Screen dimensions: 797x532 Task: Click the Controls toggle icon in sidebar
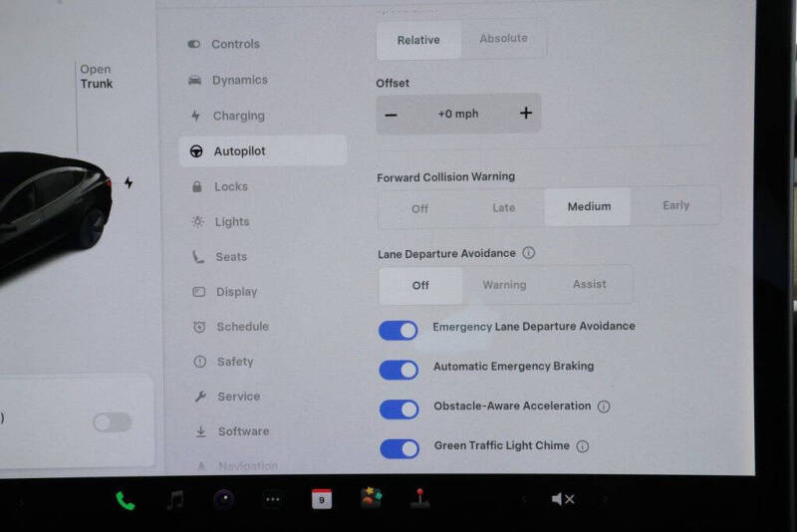[x=194, y=44]
